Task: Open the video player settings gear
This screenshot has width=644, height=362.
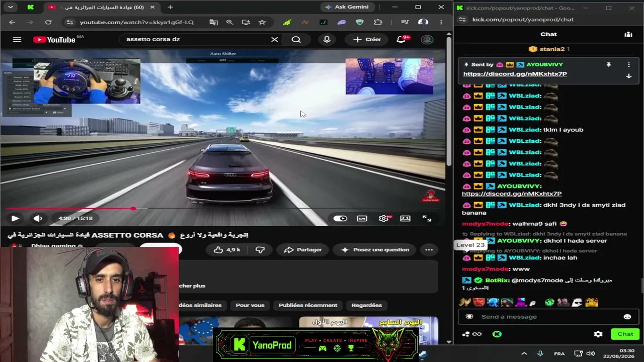Action: tap(384, 218)
